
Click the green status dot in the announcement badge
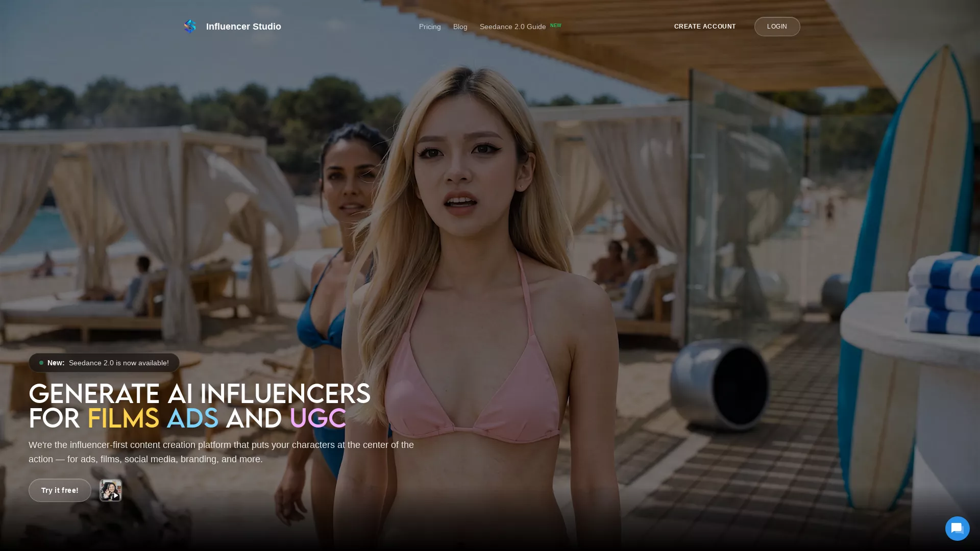coord(41,363)
